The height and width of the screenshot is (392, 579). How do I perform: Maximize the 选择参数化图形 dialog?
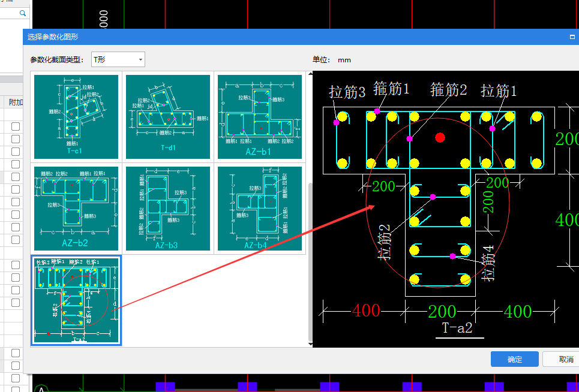(x=572, y=37)
